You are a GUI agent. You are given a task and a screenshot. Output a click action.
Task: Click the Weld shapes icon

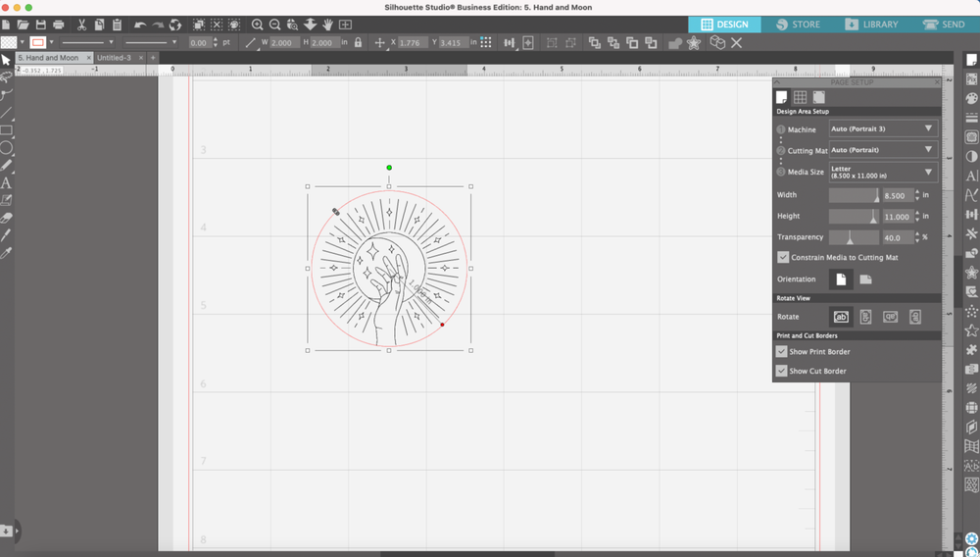coord(675,42)
